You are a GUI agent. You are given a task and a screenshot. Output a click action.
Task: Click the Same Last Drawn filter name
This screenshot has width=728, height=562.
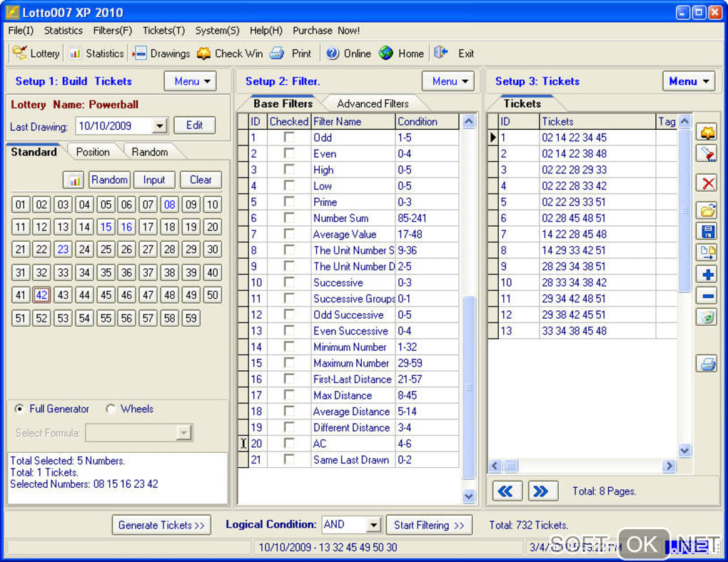351,459
